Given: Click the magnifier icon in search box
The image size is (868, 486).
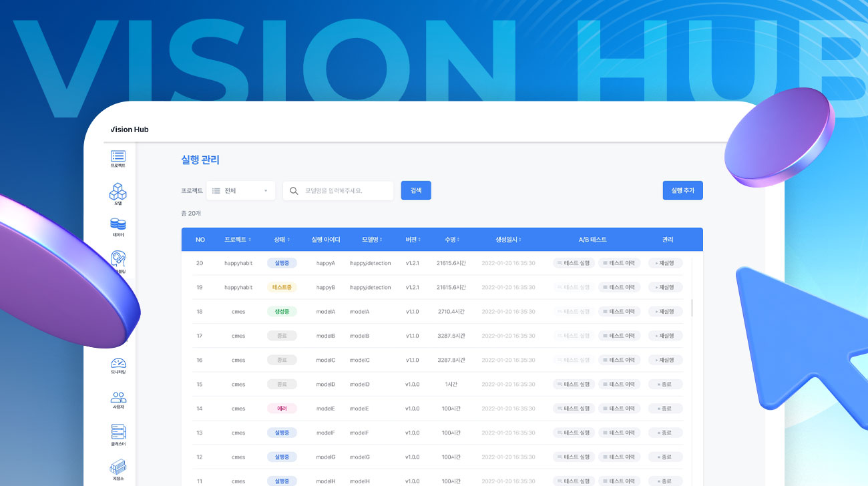Looking at the screenshot, I should click(x=294, y=191).
